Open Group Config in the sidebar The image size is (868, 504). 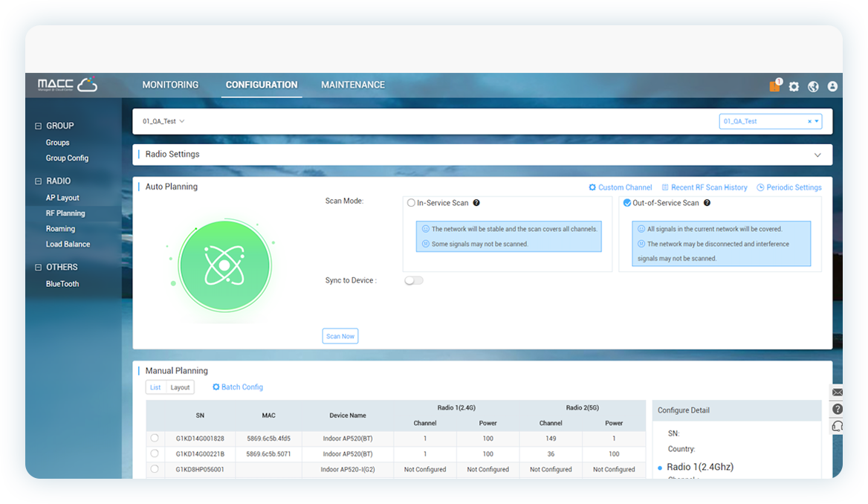tap(67, 158)
